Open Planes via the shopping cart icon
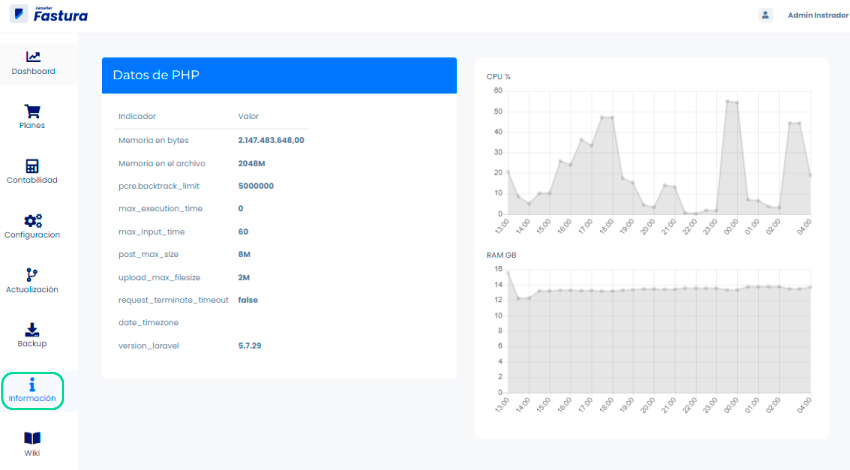This screenshot has height=470, width=850. click(x=32, y=111)
